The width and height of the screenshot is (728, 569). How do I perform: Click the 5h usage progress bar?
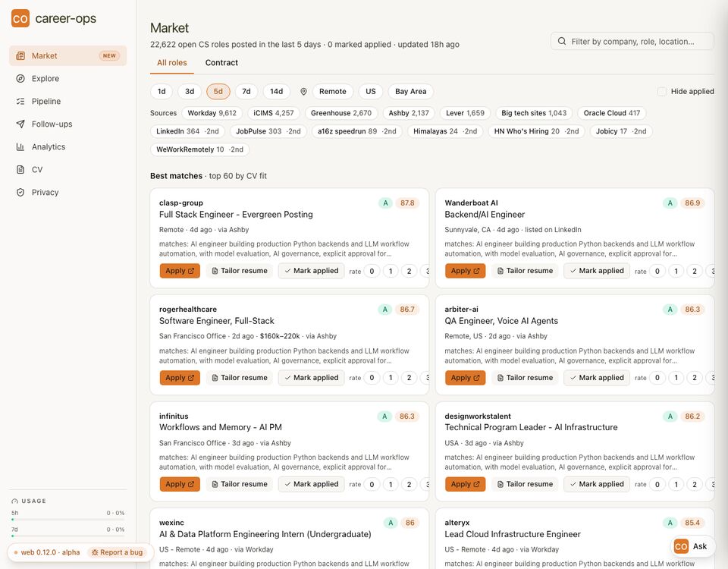(x=67, y=519)
